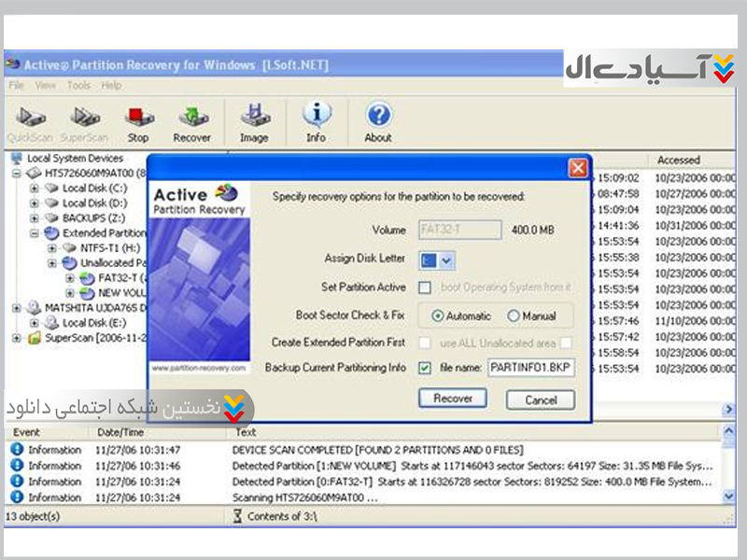Viewport: 747px width, 560px height.
Task: Click the backup file name field
Action: click(x=529, y=368)
